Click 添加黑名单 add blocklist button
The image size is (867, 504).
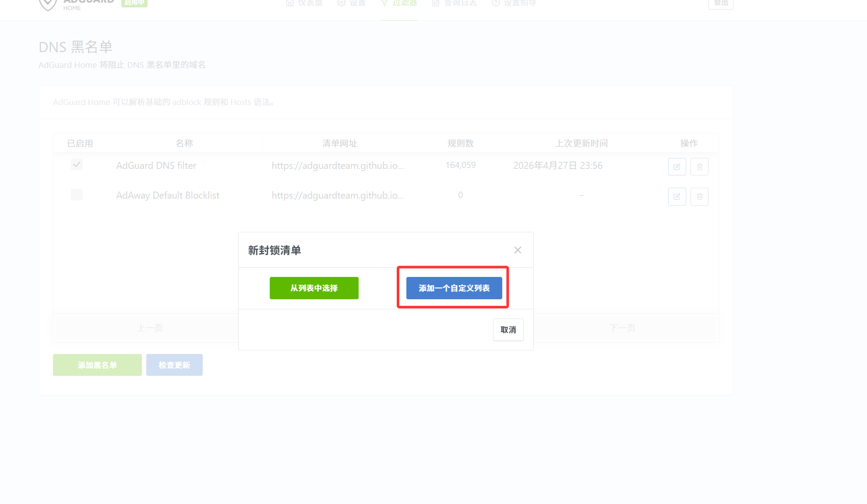click(97, 365)
